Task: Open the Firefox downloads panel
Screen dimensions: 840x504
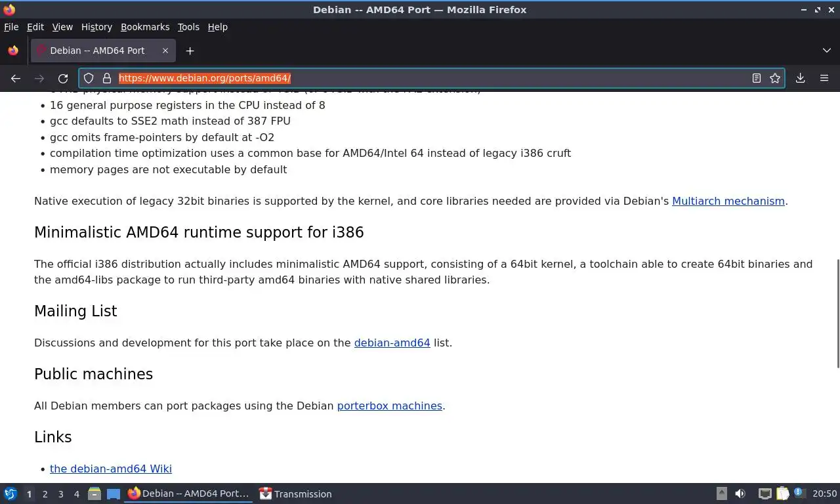Action: tap(801, 78)
